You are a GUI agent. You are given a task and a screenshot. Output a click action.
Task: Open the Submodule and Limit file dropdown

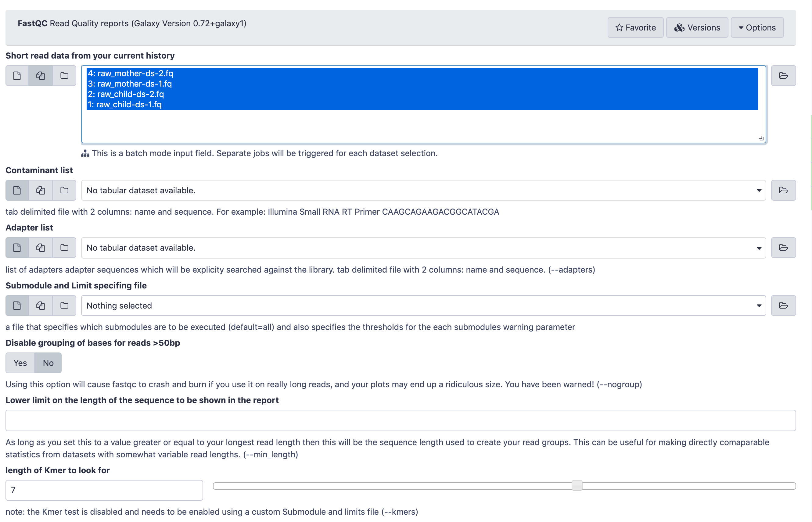click(423, 306)
